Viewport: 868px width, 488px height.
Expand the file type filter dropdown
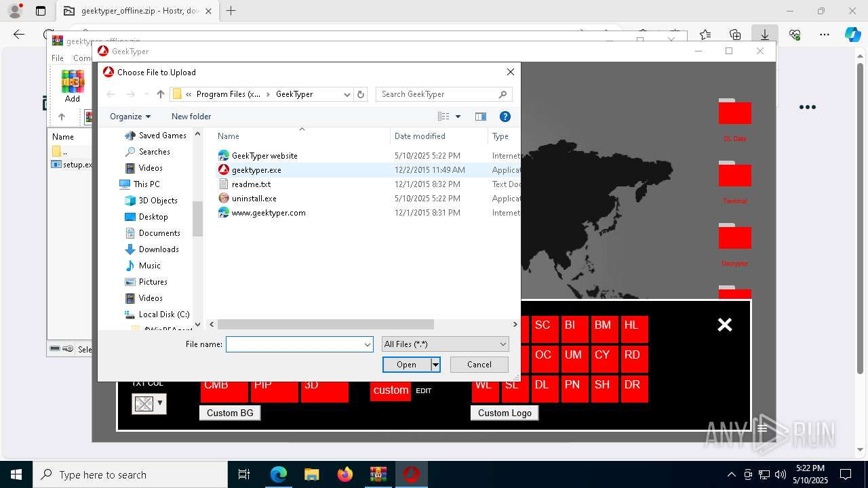pyautogui.click(x=503, y=344)
